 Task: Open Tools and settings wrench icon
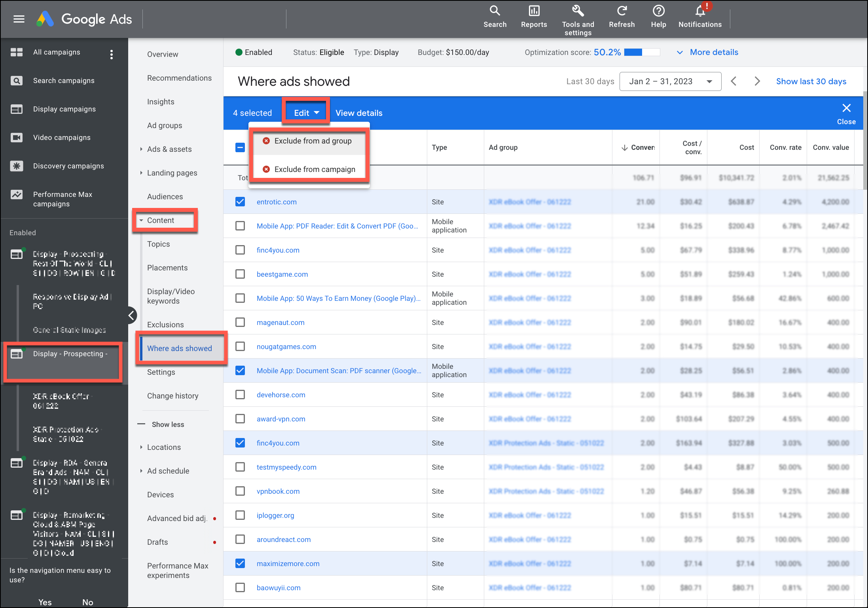click(578, 11)
